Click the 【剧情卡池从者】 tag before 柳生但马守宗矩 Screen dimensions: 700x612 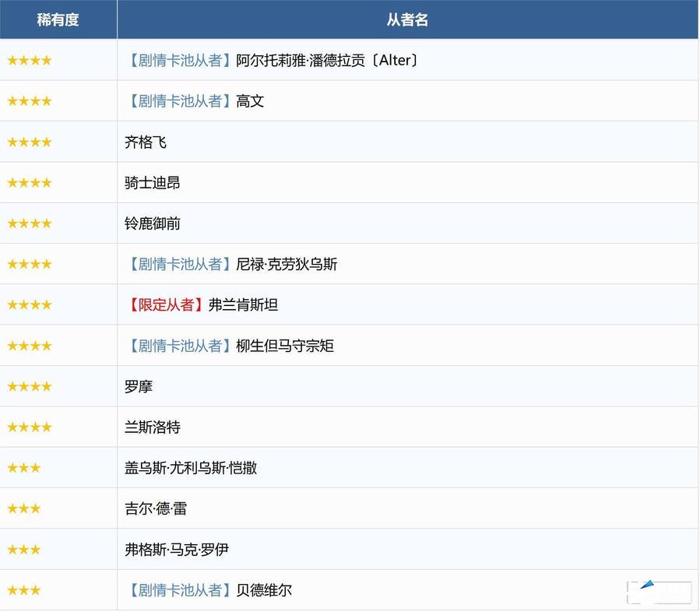point(180,346)
